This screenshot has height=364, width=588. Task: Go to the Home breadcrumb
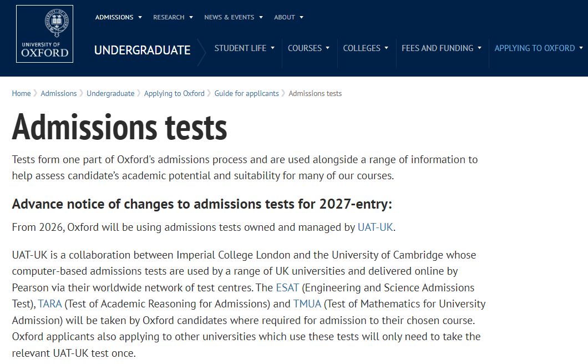22,93
